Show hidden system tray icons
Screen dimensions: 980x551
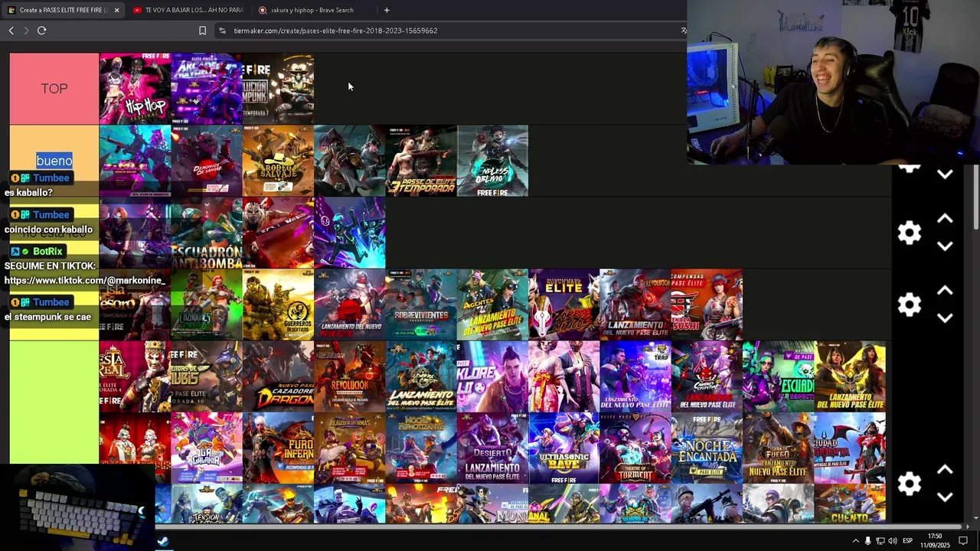[855, 541]
